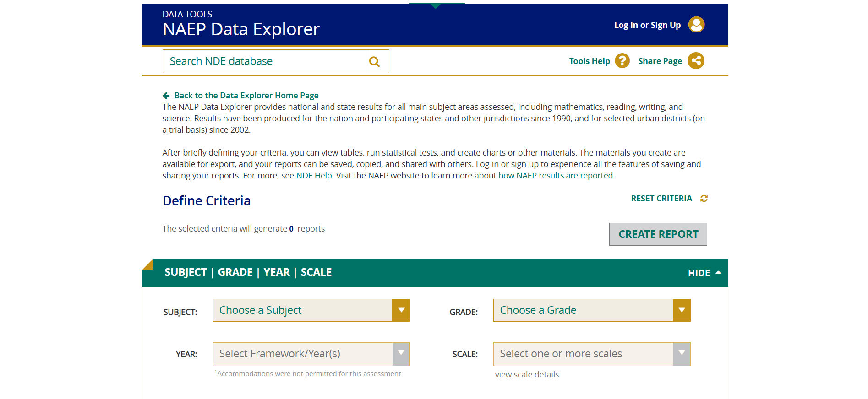Viewport: 868px width, 399px height.
Task: Click the Share Page icon
Action: click(x=696, y=61)
